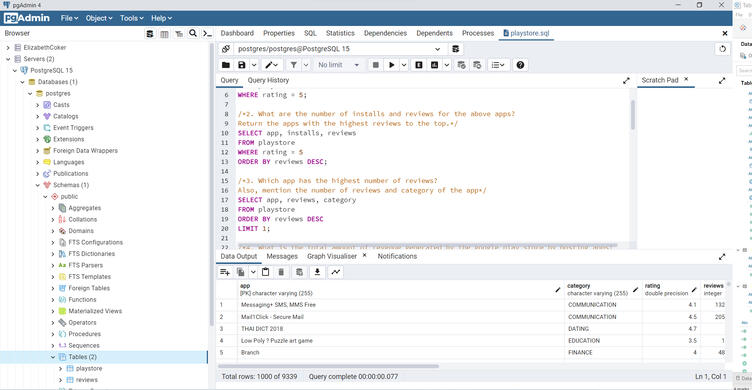Open the execute options dropdown arrow
This screenshot has width=752, height=390.
tap(404, 65)
